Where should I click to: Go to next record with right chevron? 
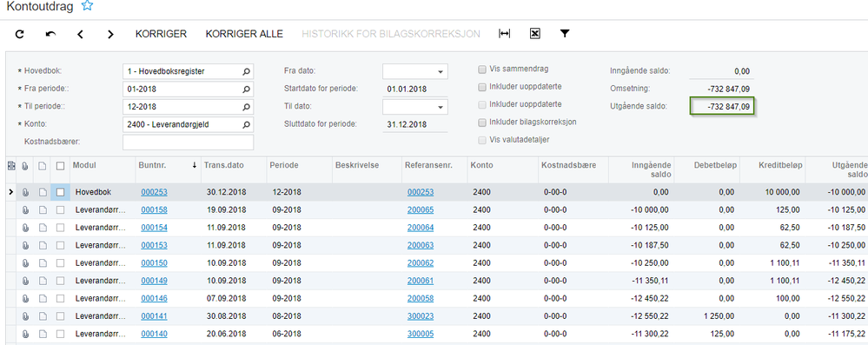110,35
